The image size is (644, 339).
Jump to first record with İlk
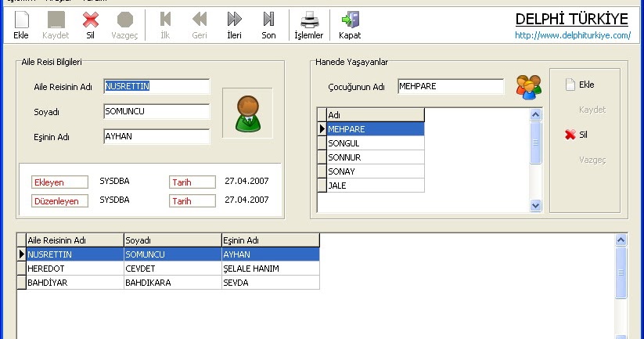pos(165,20)
